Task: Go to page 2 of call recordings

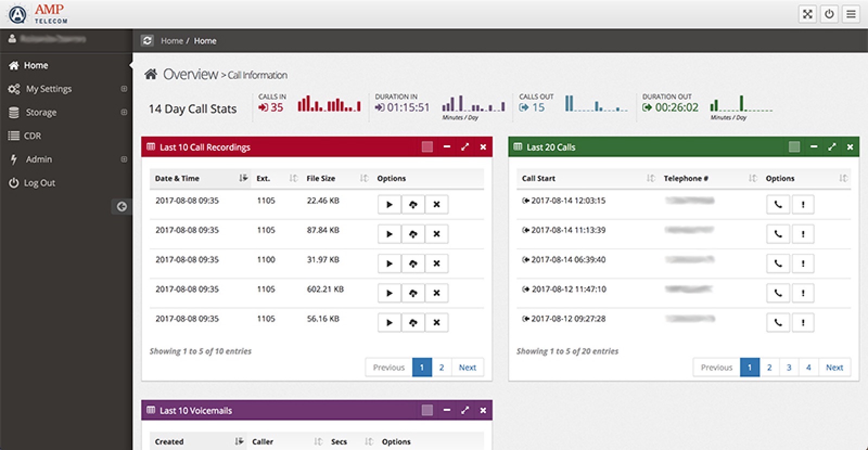Action: [x=442, y=368]
